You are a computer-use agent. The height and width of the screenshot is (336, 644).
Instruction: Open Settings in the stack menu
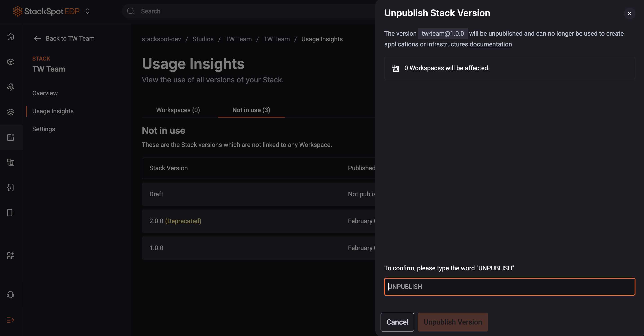[44, 129]
